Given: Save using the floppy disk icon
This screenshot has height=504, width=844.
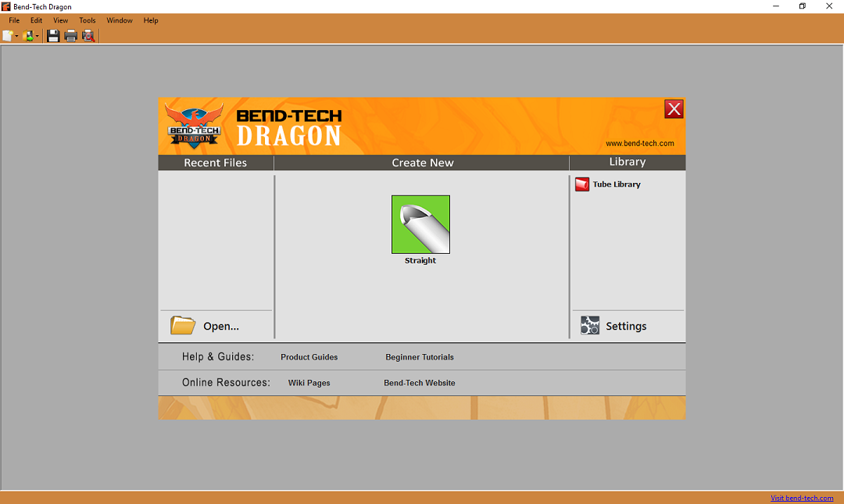Looking at the screenshot, I should pos(53,36).
